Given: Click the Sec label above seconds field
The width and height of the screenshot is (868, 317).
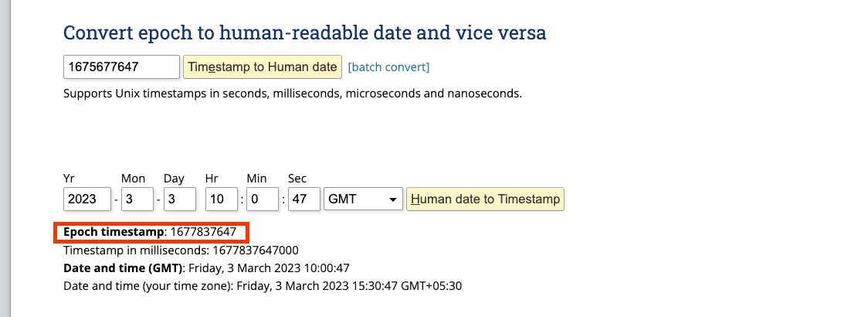Looking at the screenshot, I should [x=297, y=179].
